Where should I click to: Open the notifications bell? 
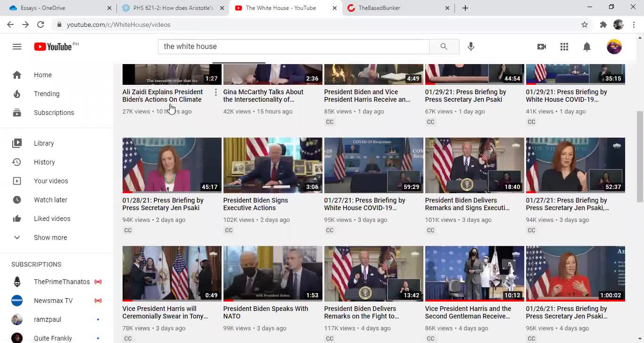(587, 47)
